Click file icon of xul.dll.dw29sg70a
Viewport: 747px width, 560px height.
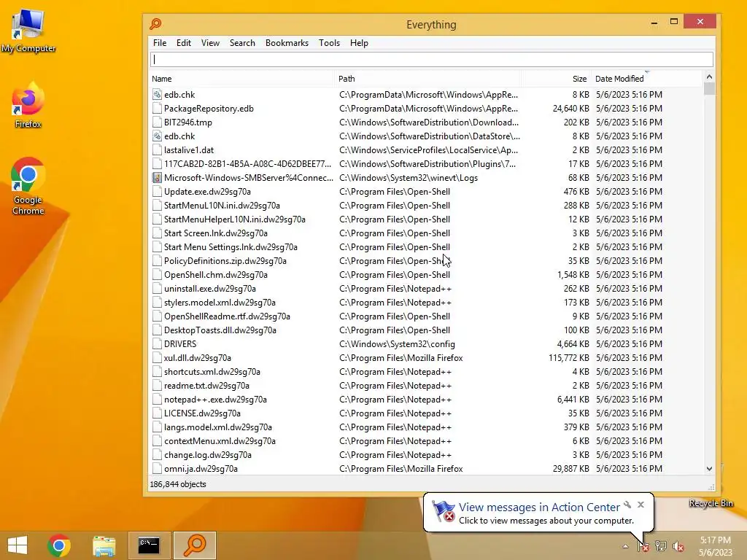point(157,357)
